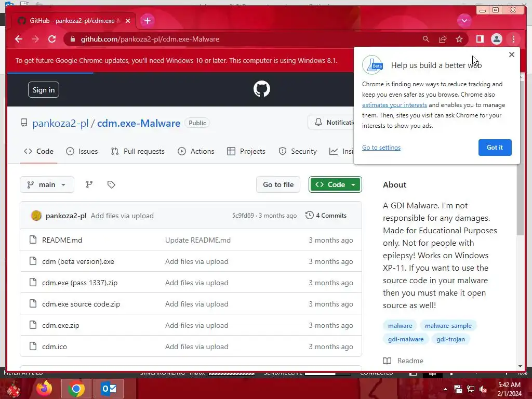Open the cdm.exe.zip file
Image resolution: width=532 pixels, height=399 pixels.
pyautogui.click(x=61, y=325)
